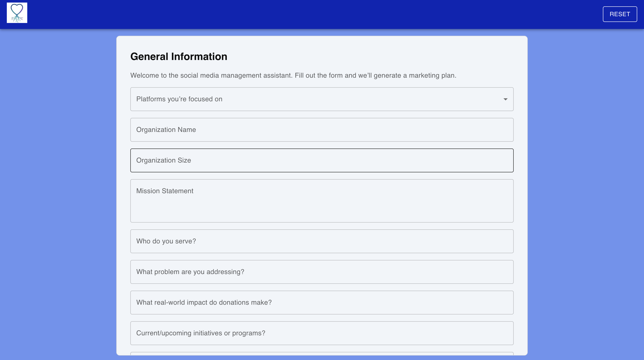Screen dimensions: 644x360
Task: Click the empty center of the dark blue header bar
Action: (x=315, y=14)
